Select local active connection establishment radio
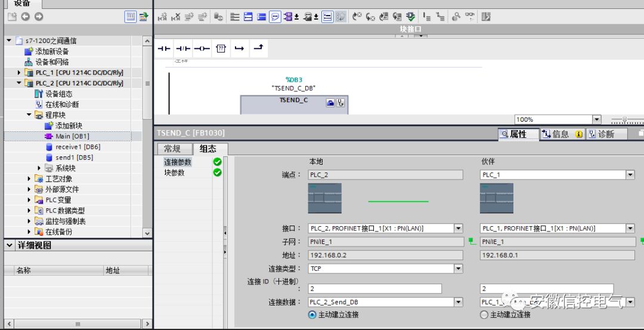The height and width of the screenshot is (330, 644). (312, 314)
